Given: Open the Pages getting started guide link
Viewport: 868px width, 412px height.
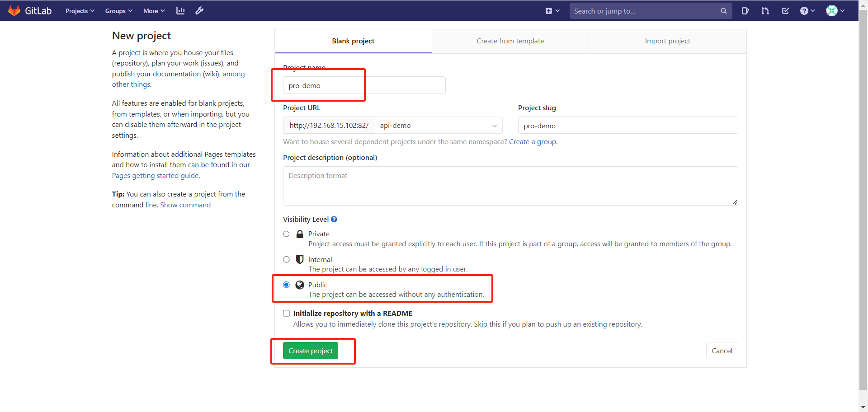Looking at the screenshot, I should 155,175.
